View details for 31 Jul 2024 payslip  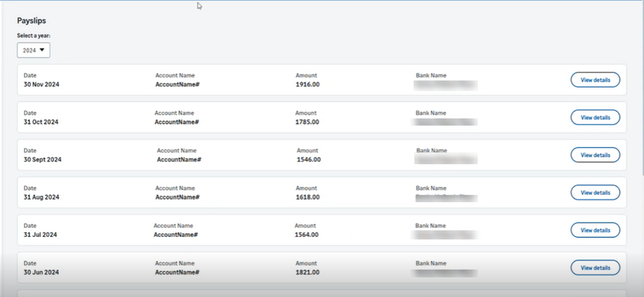click(595, 230)
